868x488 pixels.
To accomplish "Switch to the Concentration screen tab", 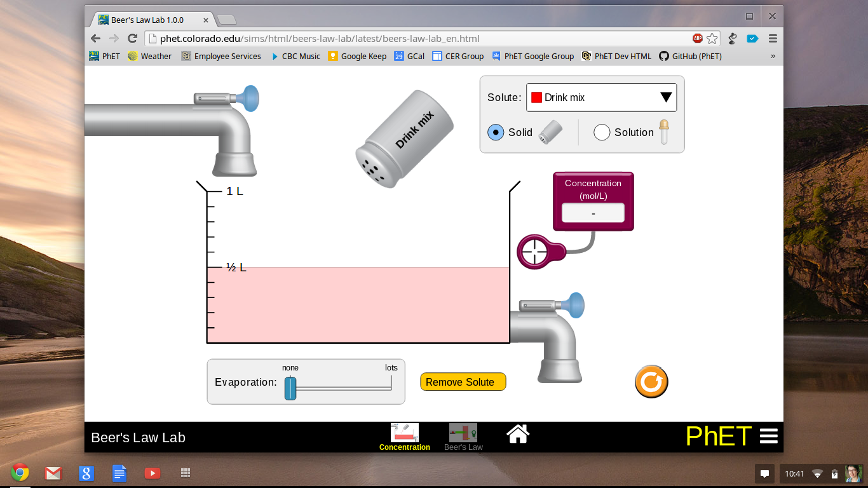I will [x=405, y=437].
